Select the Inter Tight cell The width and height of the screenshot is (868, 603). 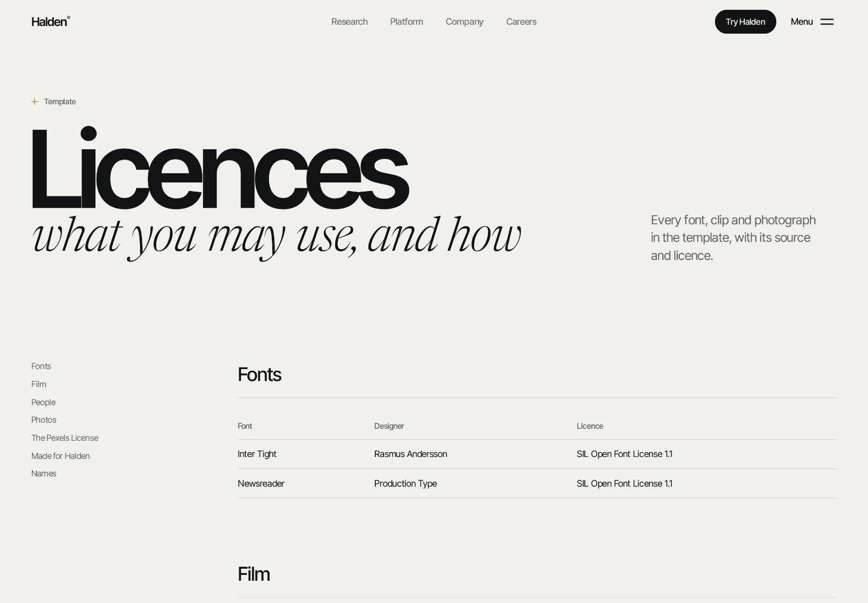point(257,454)
